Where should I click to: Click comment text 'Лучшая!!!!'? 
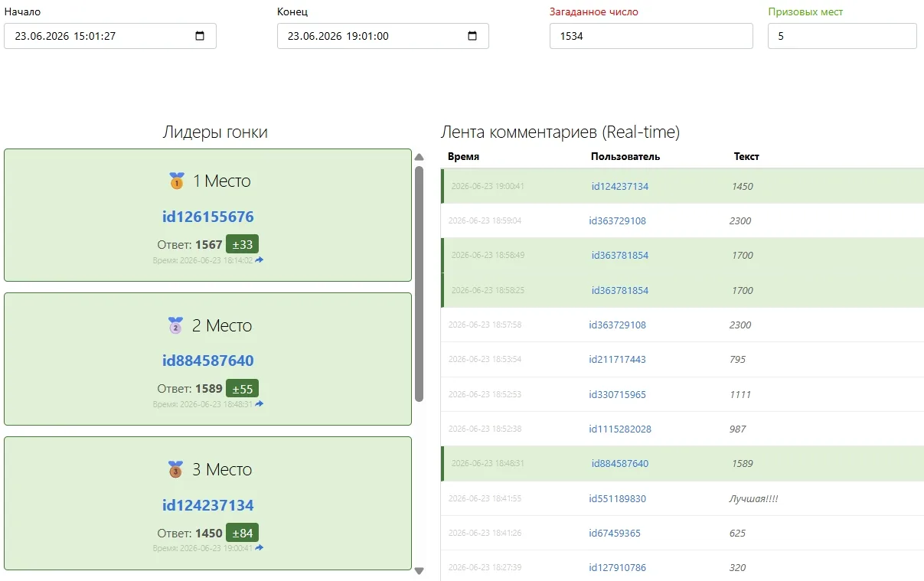click(x=753, y=499)
